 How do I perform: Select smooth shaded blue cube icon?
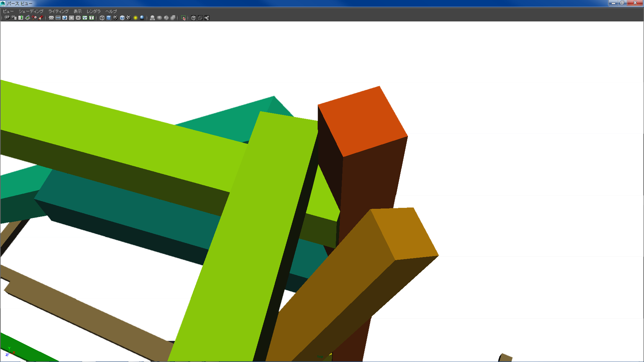109,18
